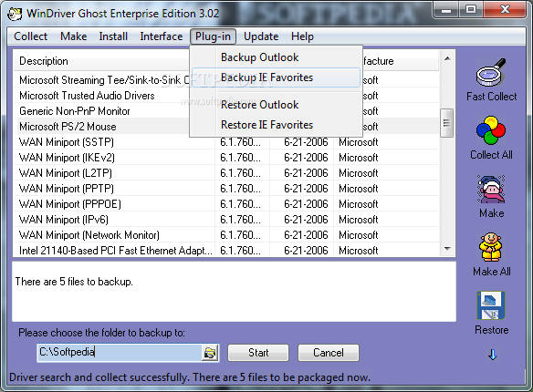Select WAN Miniport (SSTP) row
Screen dimensions: 533x392
[226, 142]
